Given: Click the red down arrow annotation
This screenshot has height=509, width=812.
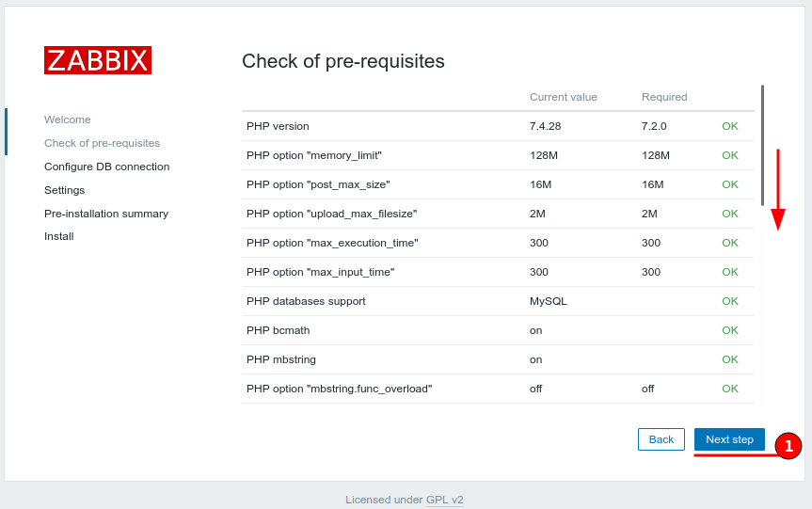Looking at the screenshot, I should point(778,189).
